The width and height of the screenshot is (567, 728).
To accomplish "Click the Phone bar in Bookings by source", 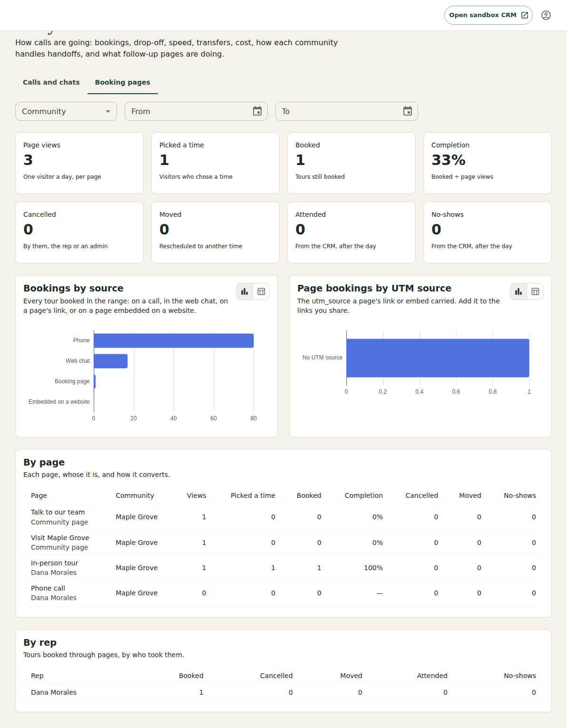I will coord(174,340).
